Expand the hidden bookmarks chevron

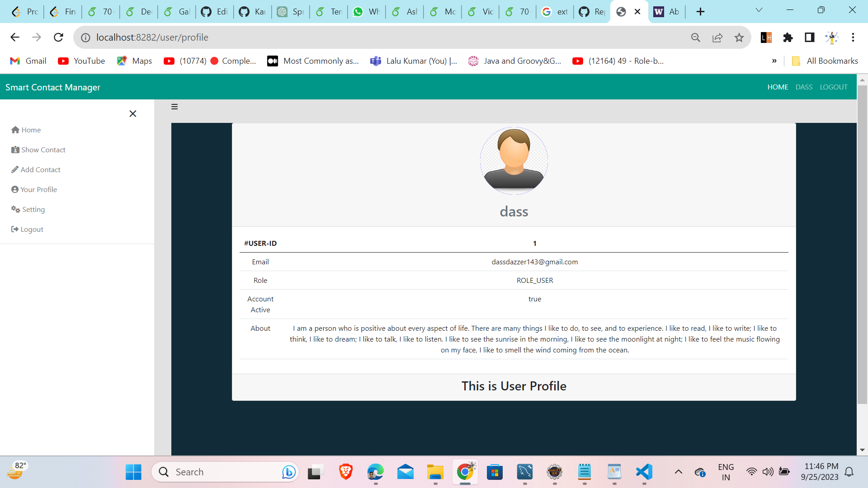774,61
